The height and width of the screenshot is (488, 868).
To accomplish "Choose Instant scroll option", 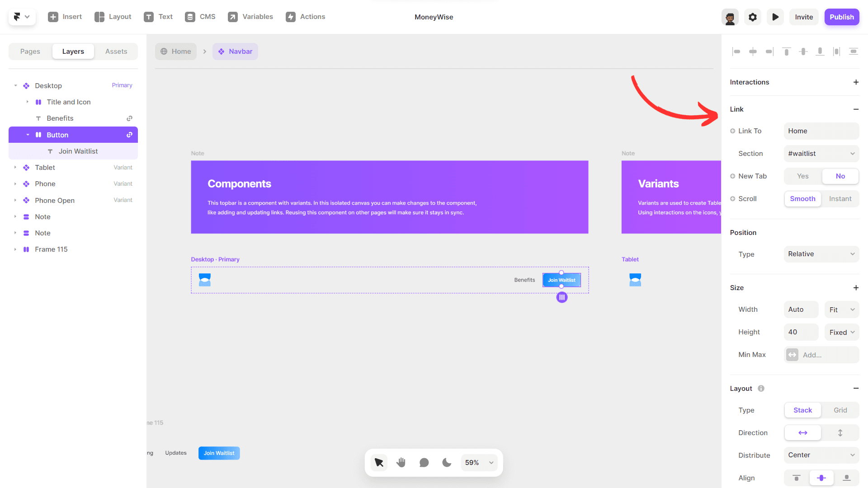I will (x=840, y=199).
